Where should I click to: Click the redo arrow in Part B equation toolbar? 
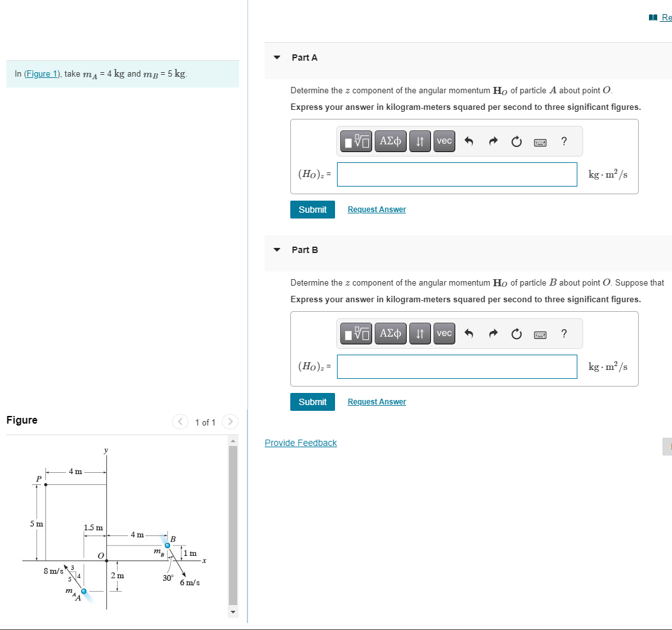click(493, 333)
